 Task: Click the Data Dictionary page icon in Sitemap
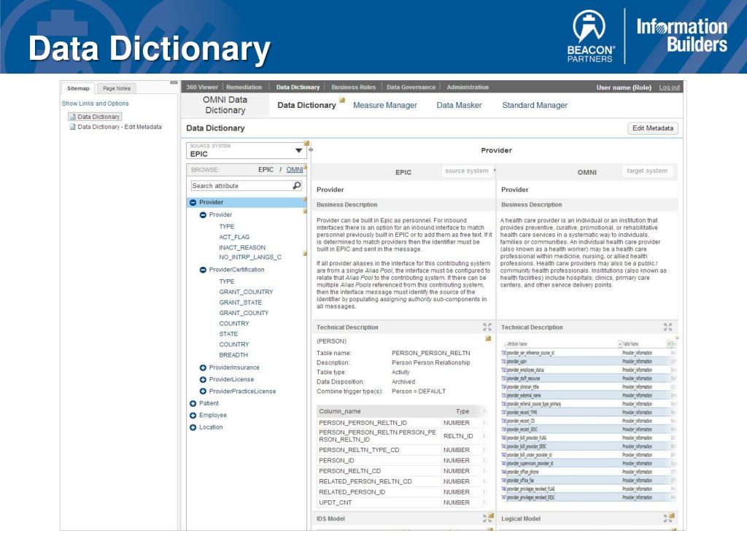(72, 117)
